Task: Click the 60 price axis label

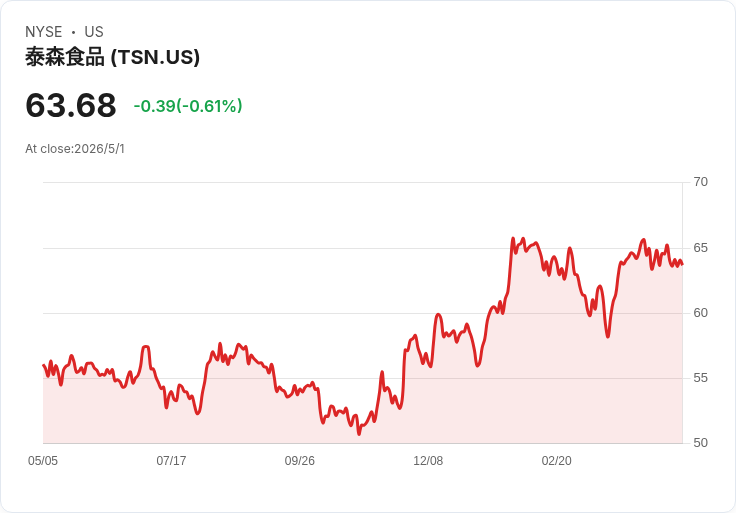Action: coord(701,313)
